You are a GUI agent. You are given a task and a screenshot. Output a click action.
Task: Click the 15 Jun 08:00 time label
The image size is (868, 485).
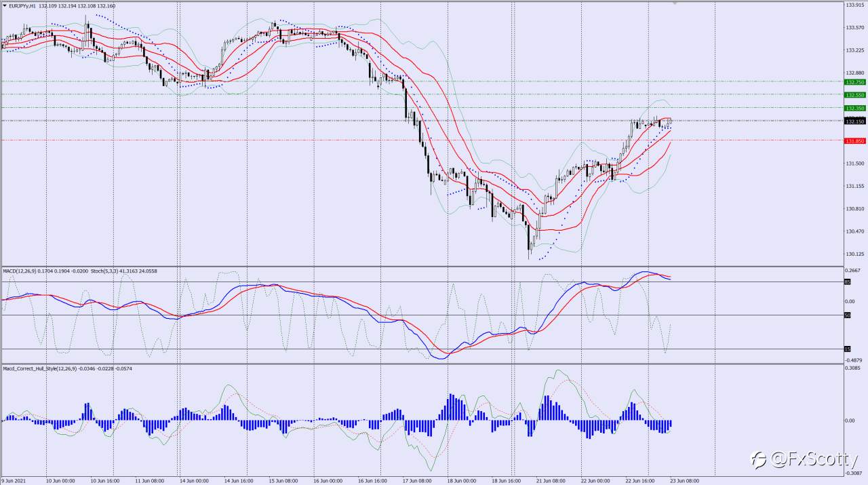pyautogui.click(x=283, y=480)
